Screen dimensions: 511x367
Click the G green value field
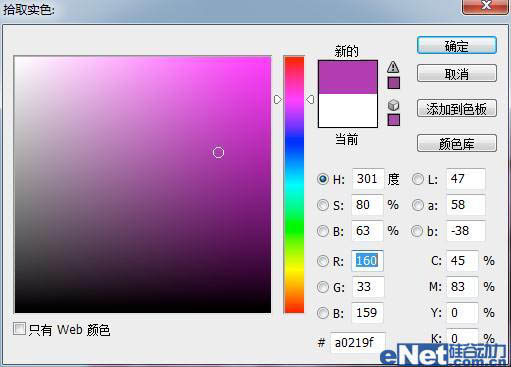click(x=368, y=287)
